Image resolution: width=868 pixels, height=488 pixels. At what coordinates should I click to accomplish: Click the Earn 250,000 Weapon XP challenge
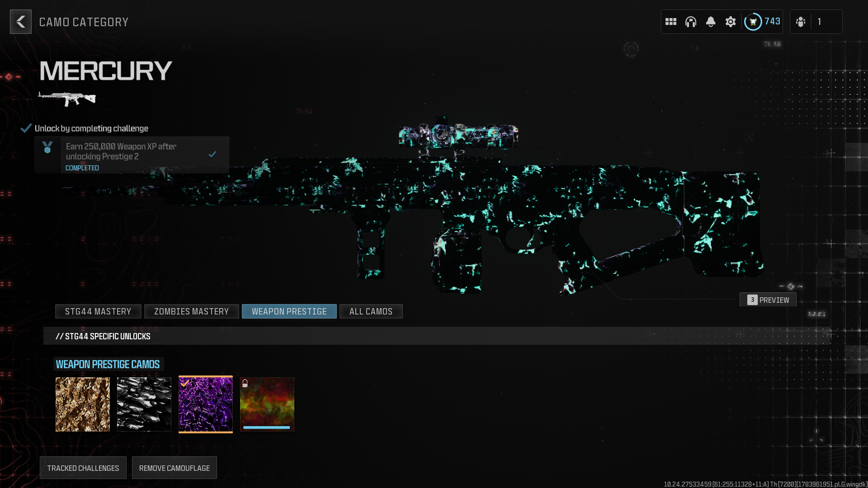(132, 155)
